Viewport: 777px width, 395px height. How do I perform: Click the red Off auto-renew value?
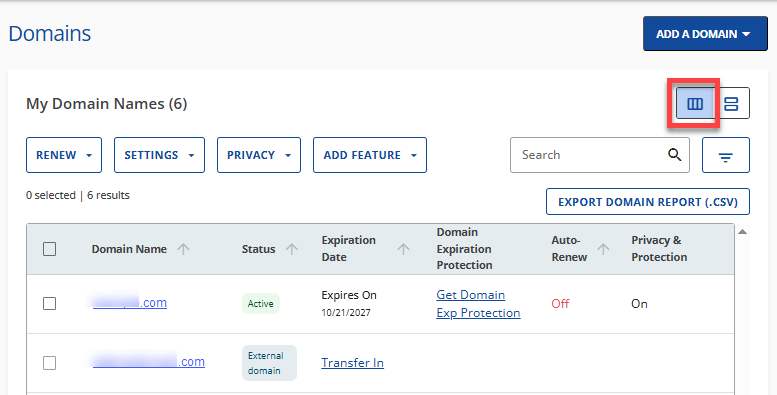tap(560, 304)
